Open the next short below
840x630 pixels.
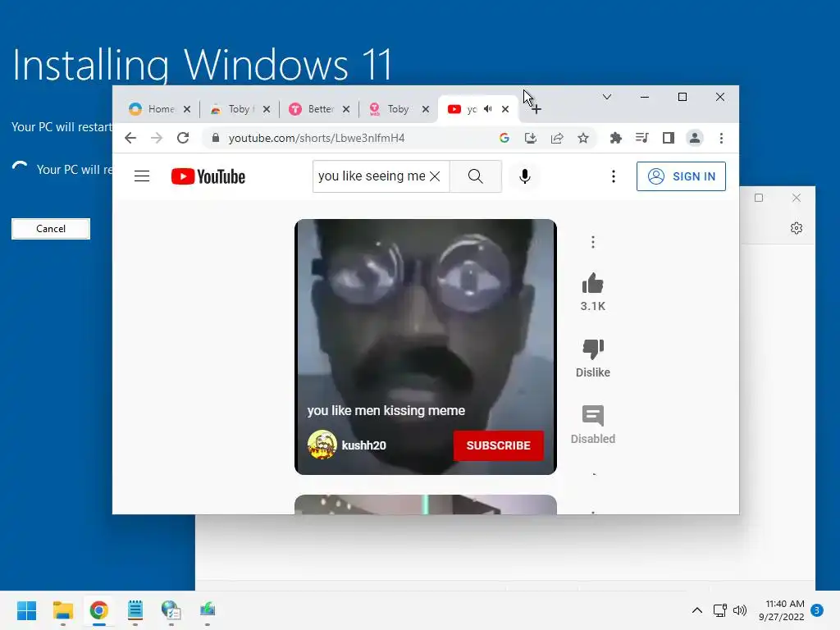point(426,504)
